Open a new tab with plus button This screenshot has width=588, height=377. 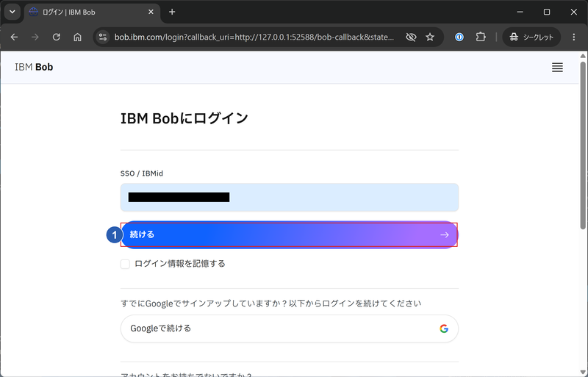[172, 12]
